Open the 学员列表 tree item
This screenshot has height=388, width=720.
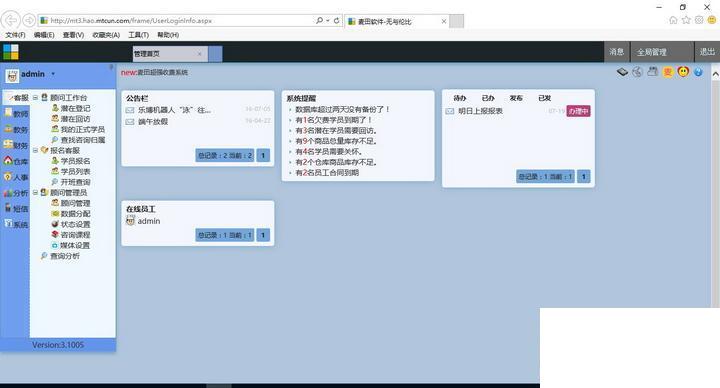tap(71, 172)
